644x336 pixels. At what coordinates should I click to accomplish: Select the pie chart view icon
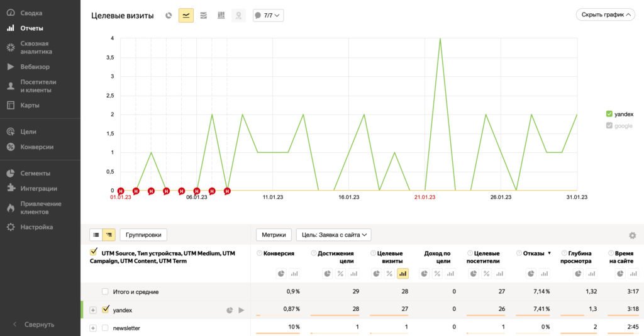pyautogui.click(x=169, y=15)
